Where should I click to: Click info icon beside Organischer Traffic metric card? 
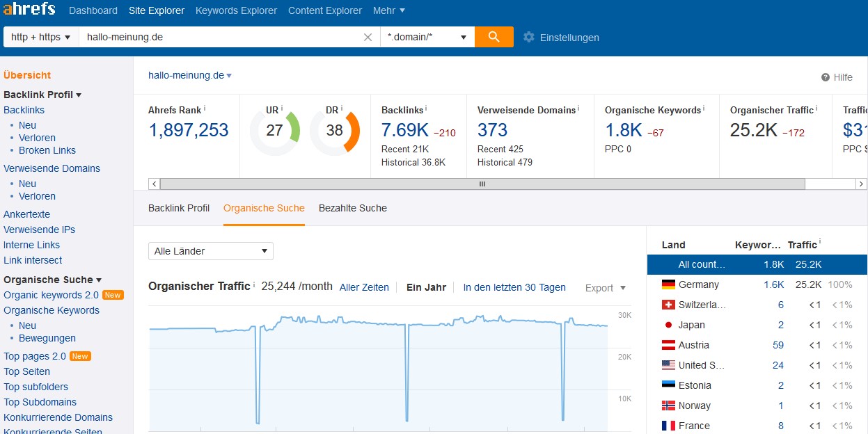click(x=816, y=108)
